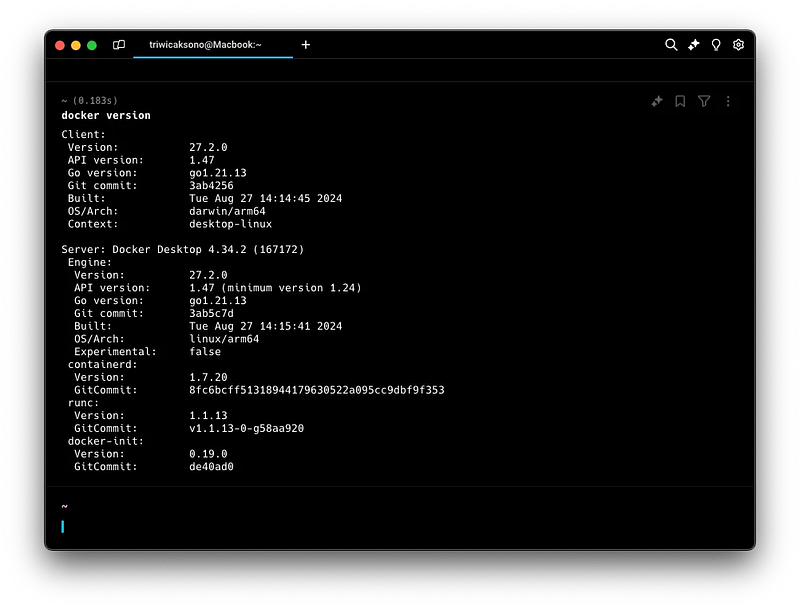Focus the command input at cursor
This screenshot has width=800, height=609.
[x=63, y=526]
